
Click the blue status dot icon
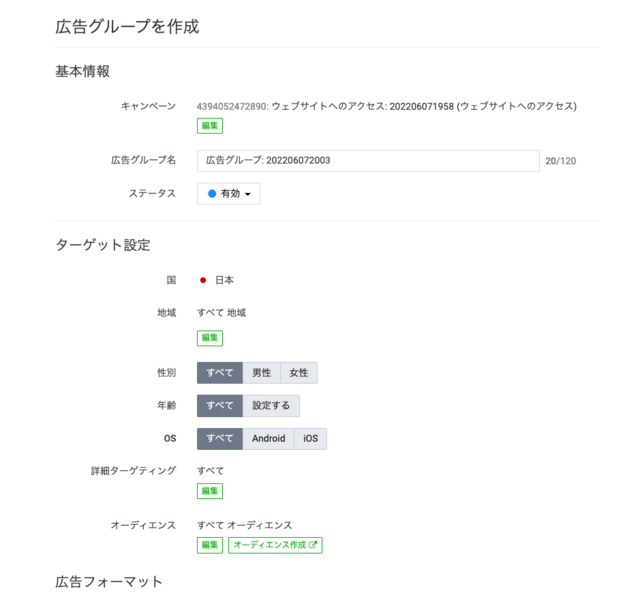212,193
